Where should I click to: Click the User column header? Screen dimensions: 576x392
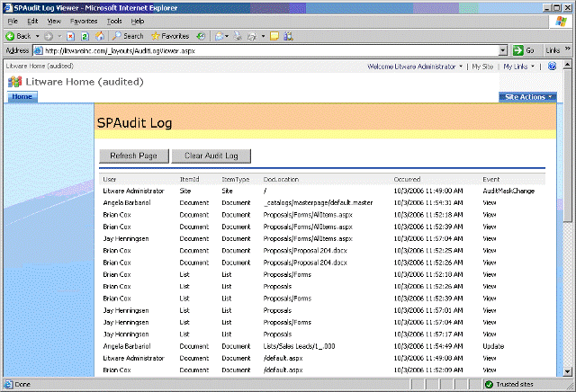(x=110, y=179)
